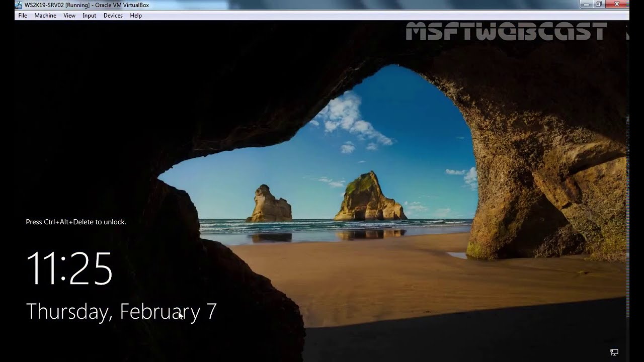Open the Devices menu

click(x=113, y=16)
